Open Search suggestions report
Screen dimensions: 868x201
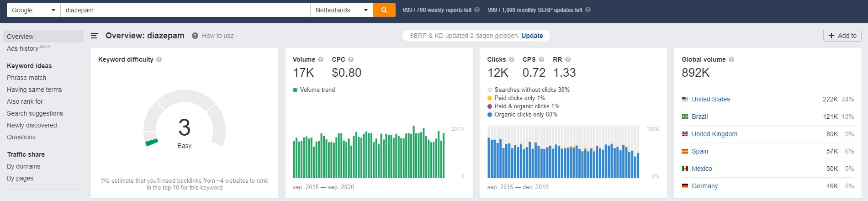click(x=35, y=113)
